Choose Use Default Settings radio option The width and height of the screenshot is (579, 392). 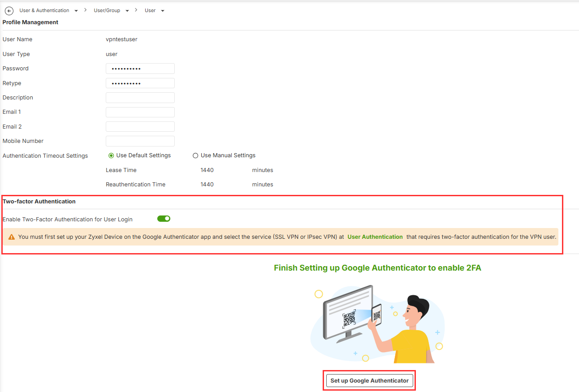point(111,155)
